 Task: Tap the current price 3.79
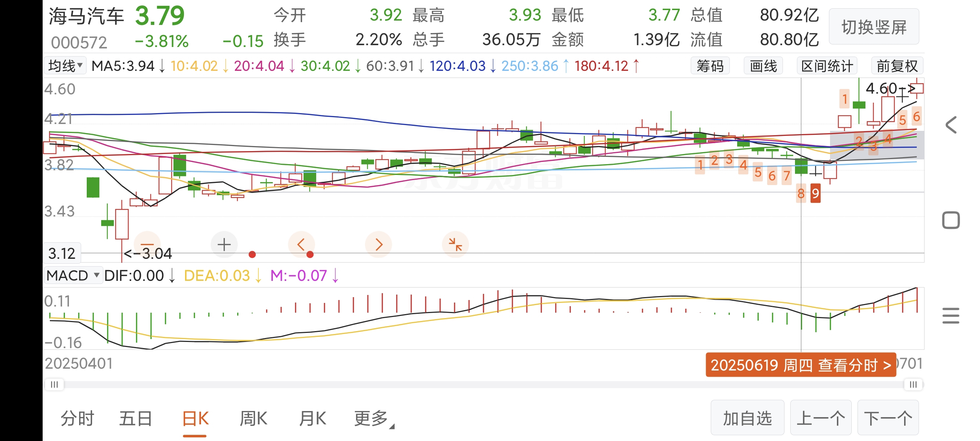tap(160, 16)
